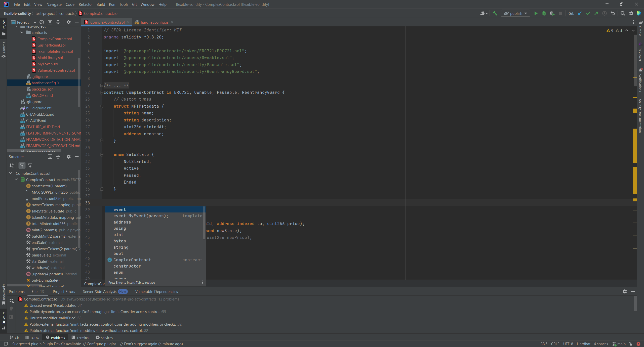Image resolution: width=644 pixels, height=347 pixels.
Task: Open the Terminal tool window
Action: click(80, 338)
